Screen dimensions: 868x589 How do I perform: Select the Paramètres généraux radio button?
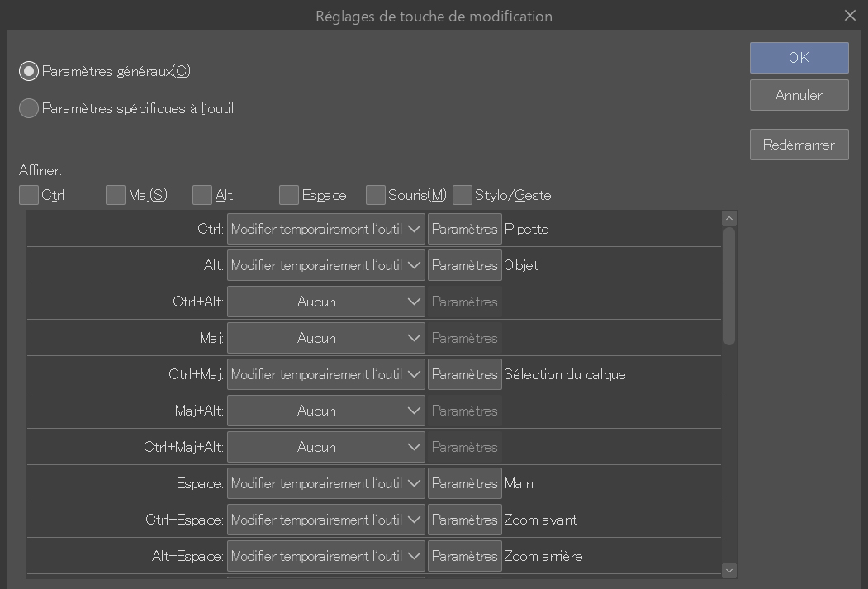pyautogui.click(x=29, y=71)
